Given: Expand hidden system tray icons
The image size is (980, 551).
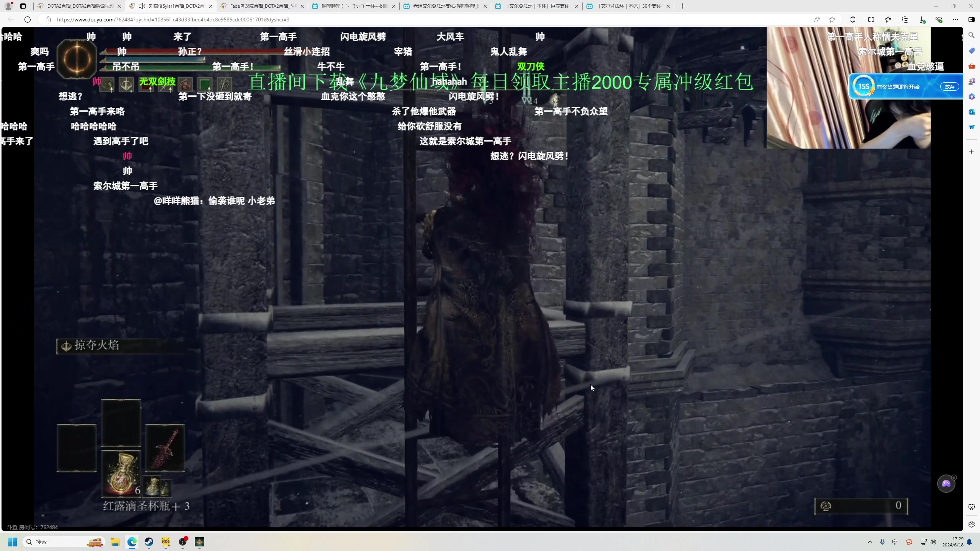Looking at the screenshot, I should pyautogui.click(x=870, y=542).
